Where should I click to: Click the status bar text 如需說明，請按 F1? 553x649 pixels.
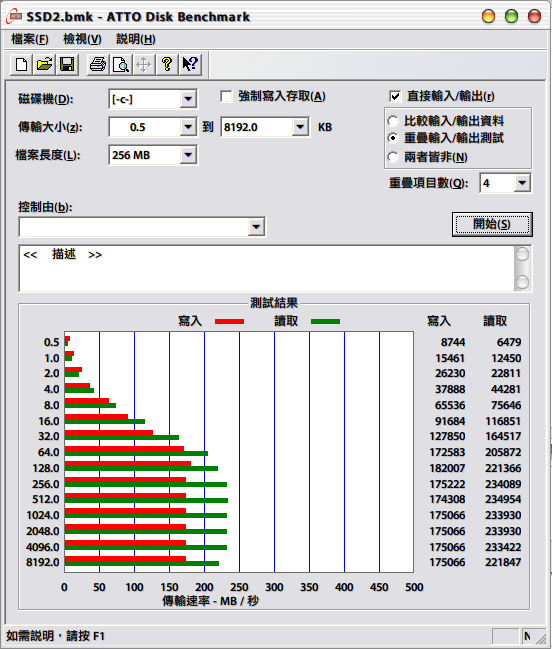point(55,636)
